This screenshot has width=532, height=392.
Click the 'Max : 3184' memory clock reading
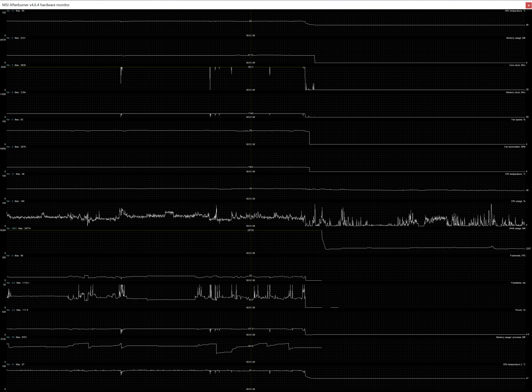coord(20,92)
